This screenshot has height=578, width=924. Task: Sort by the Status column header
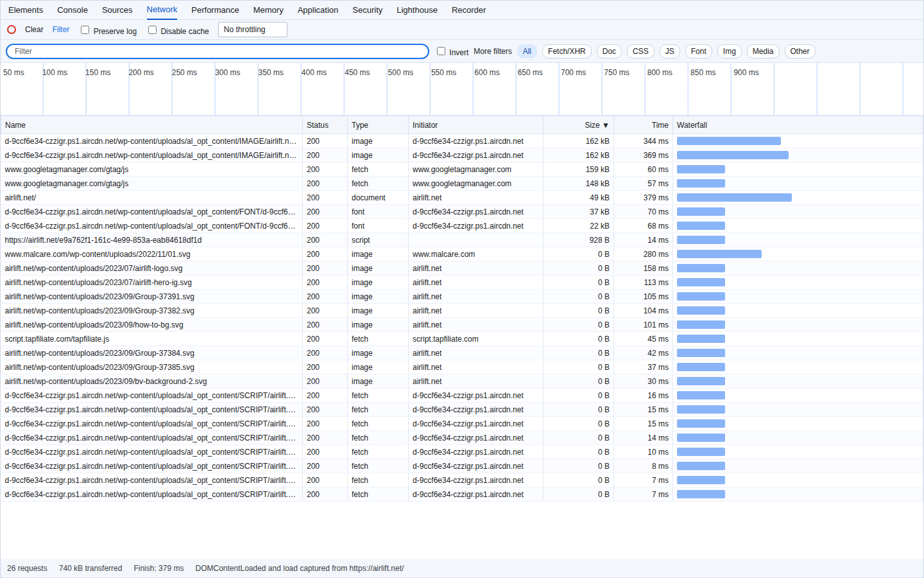pyautogui.click(x=325, y=125)
